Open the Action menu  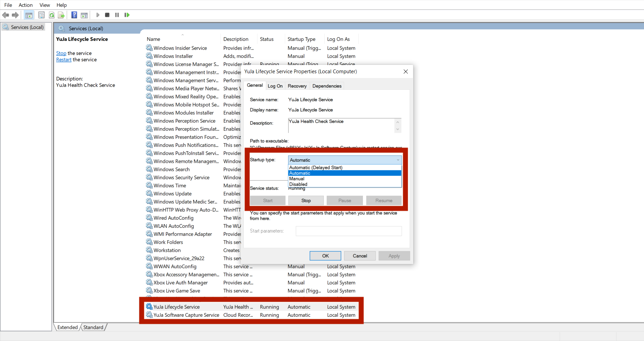click(26, 5)
